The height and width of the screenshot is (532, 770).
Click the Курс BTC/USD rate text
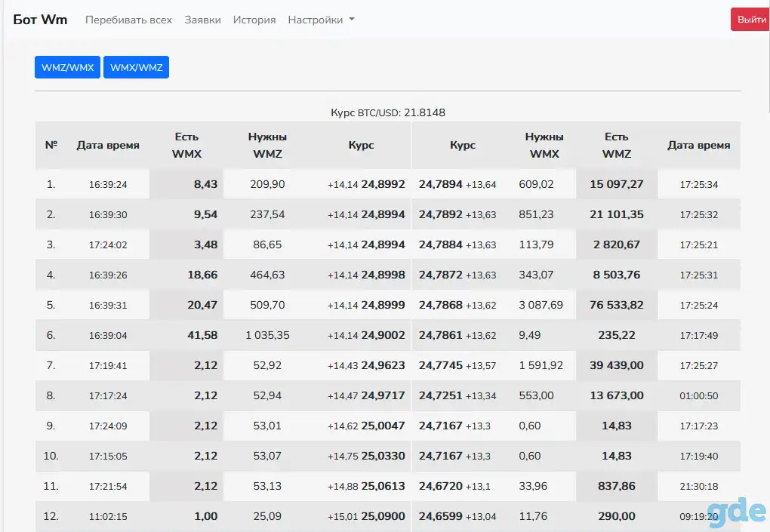pyautogui.click(x=388, y=112)
